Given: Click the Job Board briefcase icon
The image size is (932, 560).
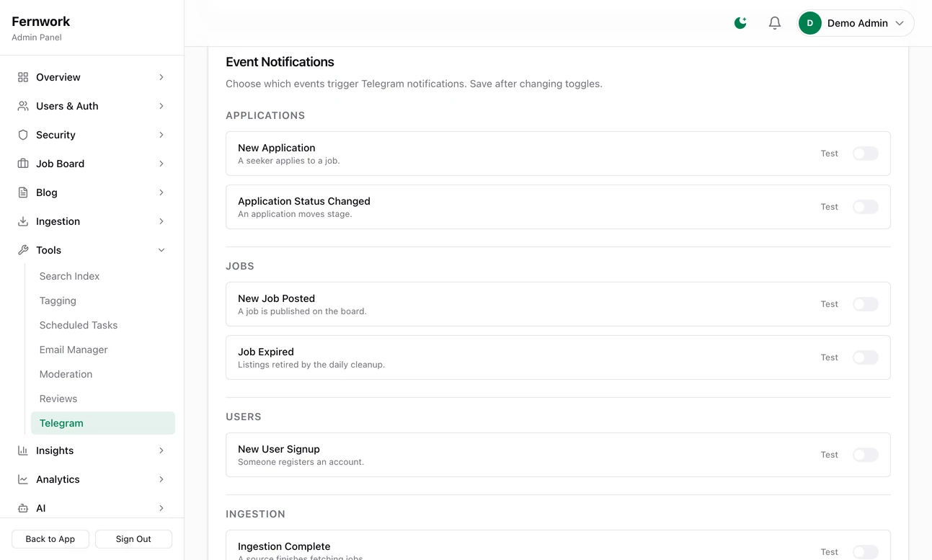Looking at the screenshot, I should click(23, 164).
